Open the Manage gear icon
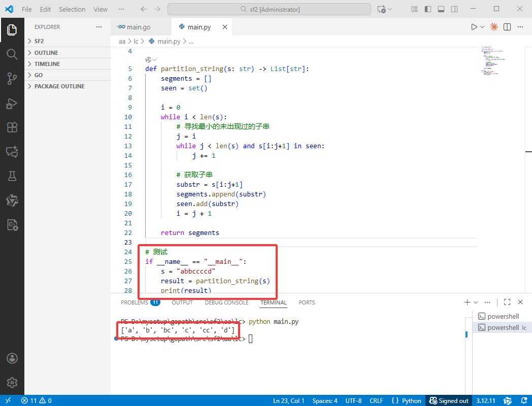This screenshot has height=406, width=532. coord(12,383)
